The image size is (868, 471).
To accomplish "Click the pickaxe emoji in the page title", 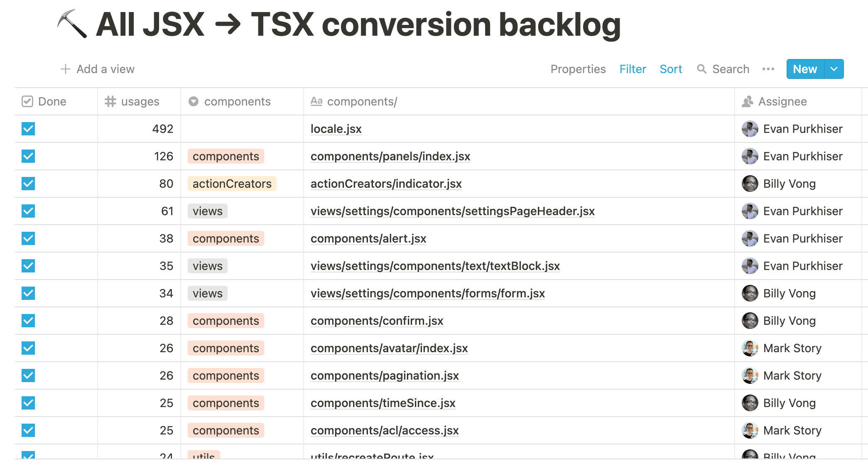I will click(x=71, y=24).
